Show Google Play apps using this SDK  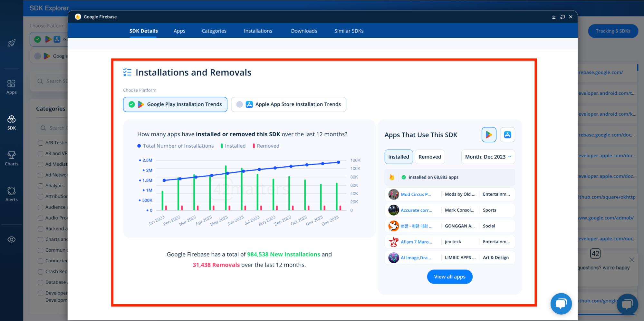489,135
